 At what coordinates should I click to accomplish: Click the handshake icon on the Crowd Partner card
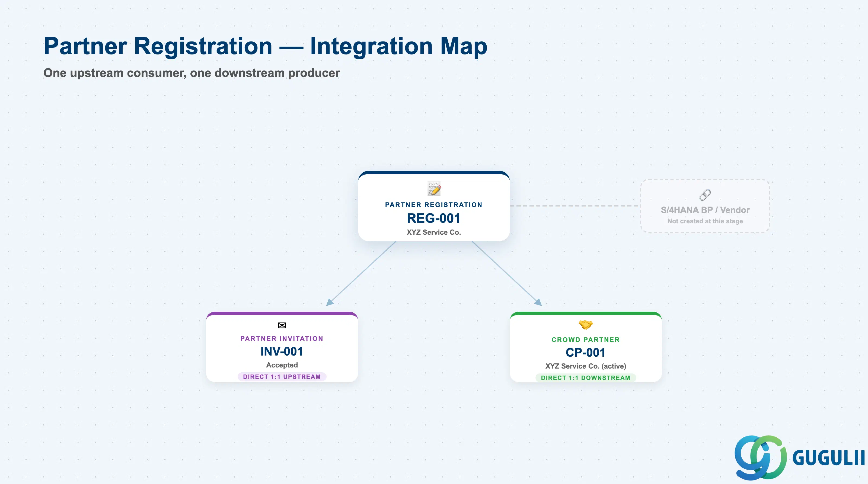(586, 325)
